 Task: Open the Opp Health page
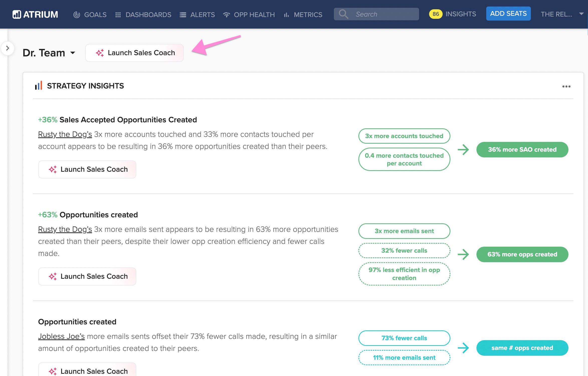coord(249,15)
